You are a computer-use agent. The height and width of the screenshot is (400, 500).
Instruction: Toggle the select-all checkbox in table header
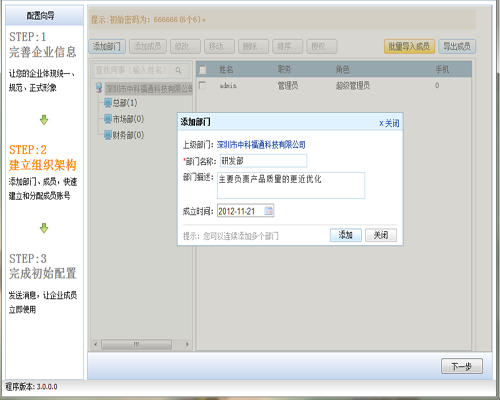202,69
